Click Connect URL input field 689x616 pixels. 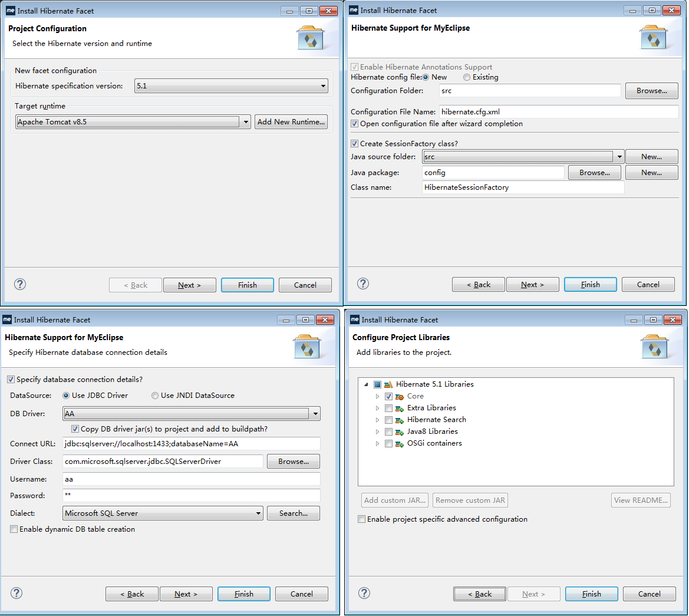(191, 444)
